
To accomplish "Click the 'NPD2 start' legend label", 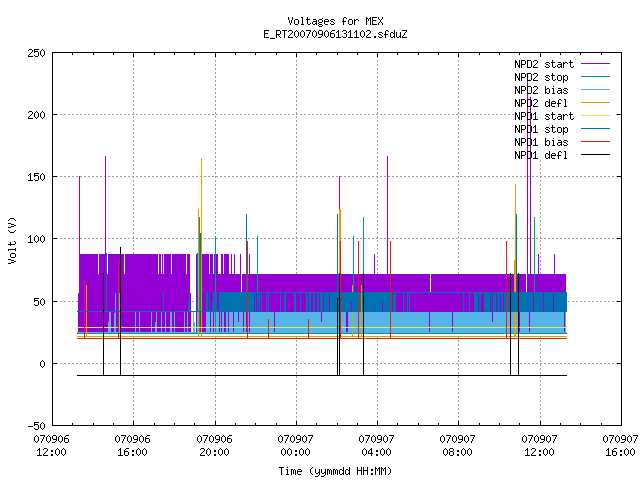I will click(544, 64).
